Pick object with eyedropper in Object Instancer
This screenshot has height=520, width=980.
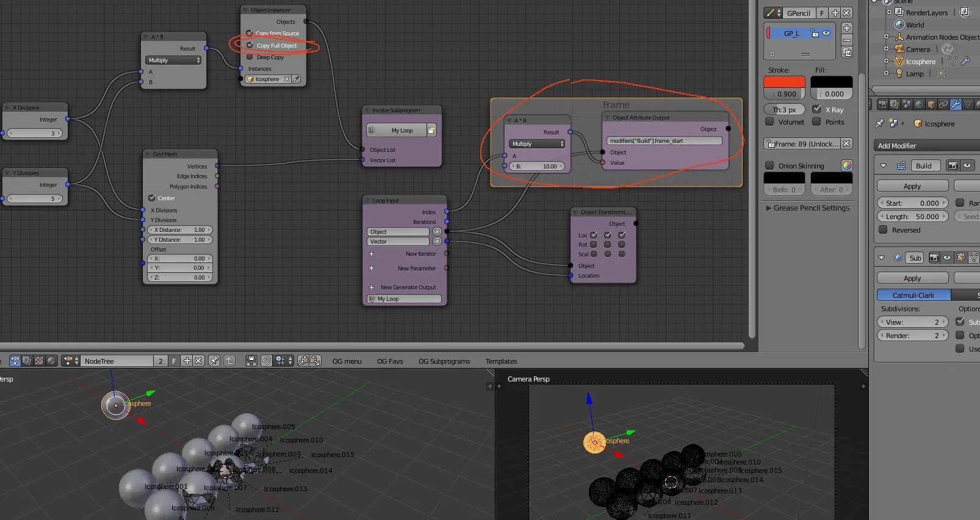296,79
